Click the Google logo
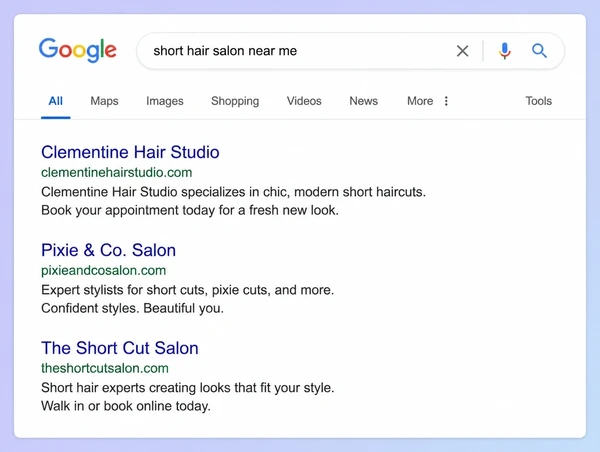 coord(78,50)
